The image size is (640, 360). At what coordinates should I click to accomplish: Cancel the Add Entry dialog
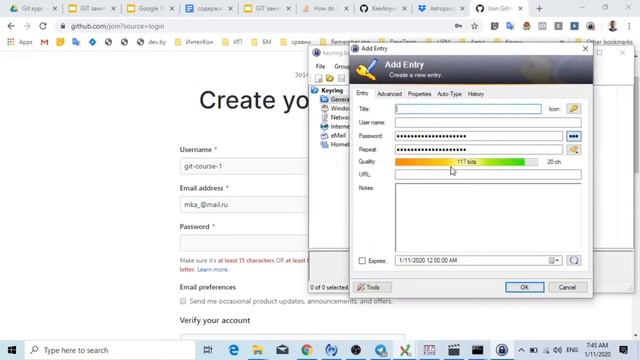click(567, 287)
